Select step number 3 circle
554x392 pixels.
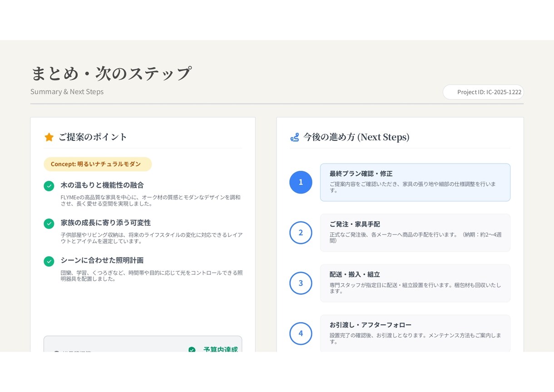pos(301,283)
